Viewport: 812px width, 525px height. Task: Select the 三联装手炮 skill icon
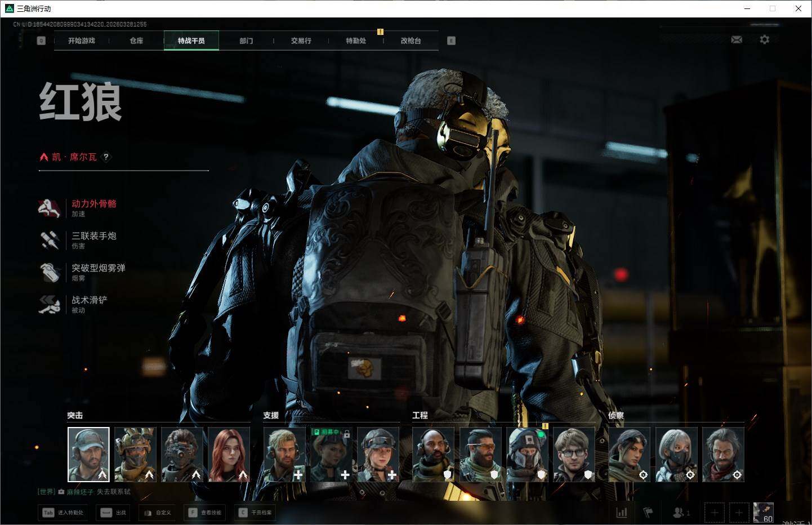click(x=50, y=240)
